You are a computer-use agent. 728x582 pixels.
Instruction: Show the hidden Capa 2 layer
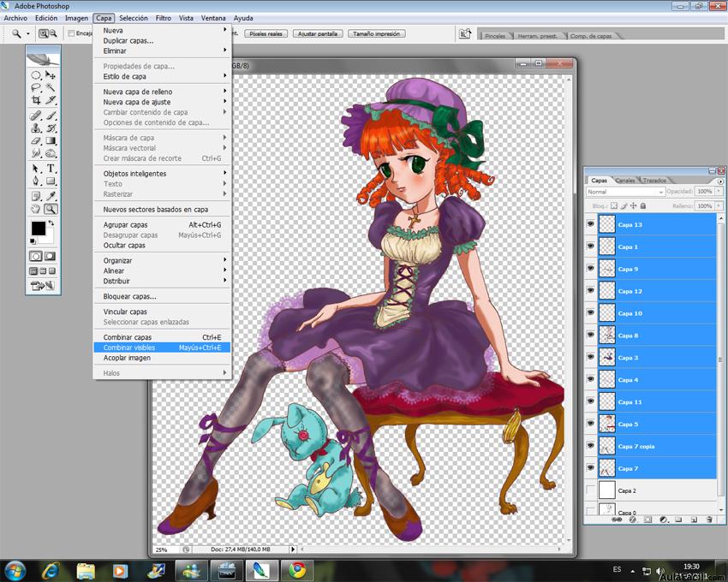point(591,490)
